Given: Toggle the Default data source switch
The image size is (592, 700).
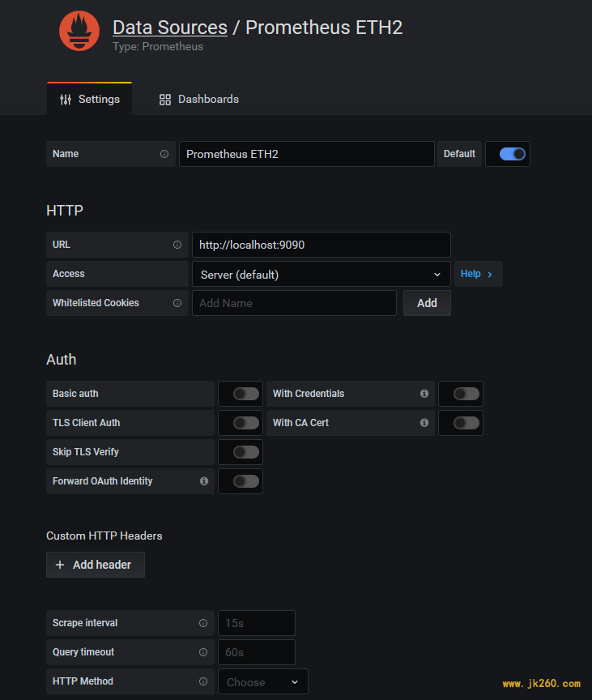Looking at the screenshot, I should coord(512,154).
